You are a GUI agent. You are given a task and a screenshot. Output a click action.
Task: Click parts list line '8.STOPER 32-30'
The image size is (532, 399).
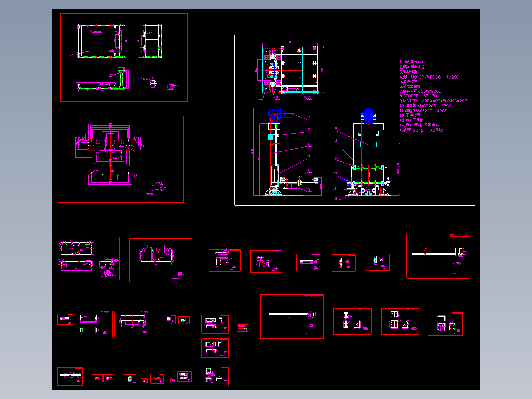pos(418,96)
